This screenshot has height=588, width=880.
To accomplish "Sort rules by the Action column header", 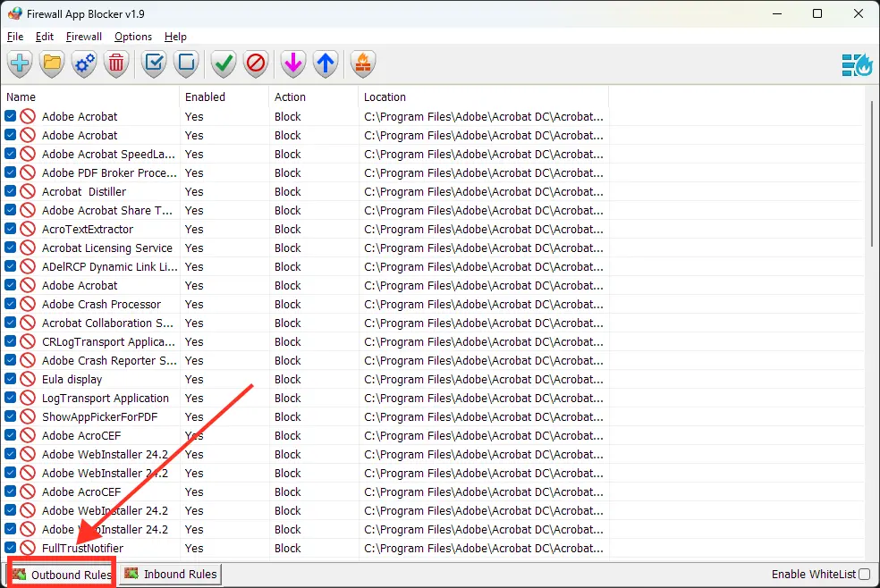I will pos(314,97).
